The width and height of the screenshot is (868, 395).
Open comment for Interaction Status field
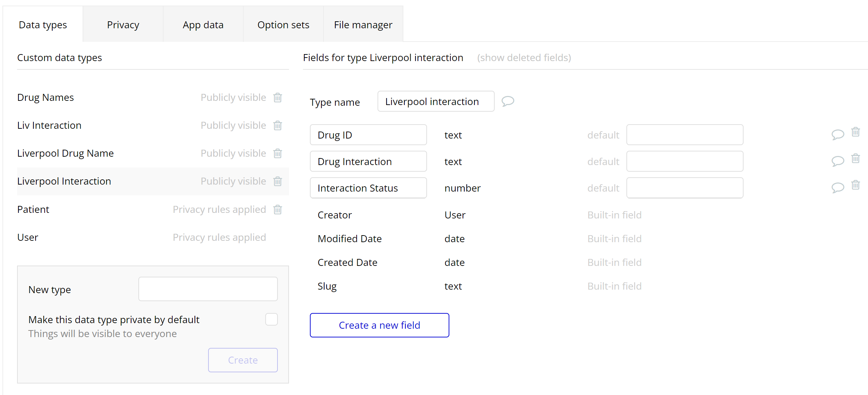click(x=837, y=188)
